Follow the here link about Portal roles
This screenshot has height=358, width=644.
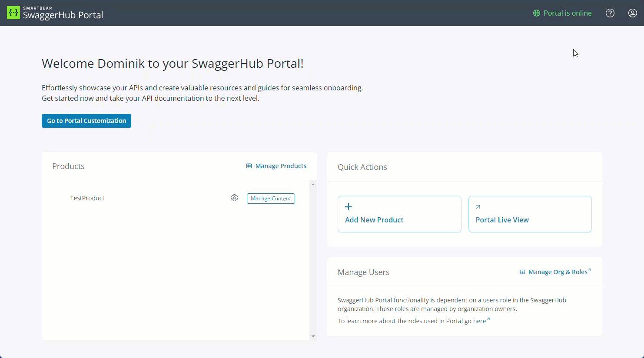480,321
